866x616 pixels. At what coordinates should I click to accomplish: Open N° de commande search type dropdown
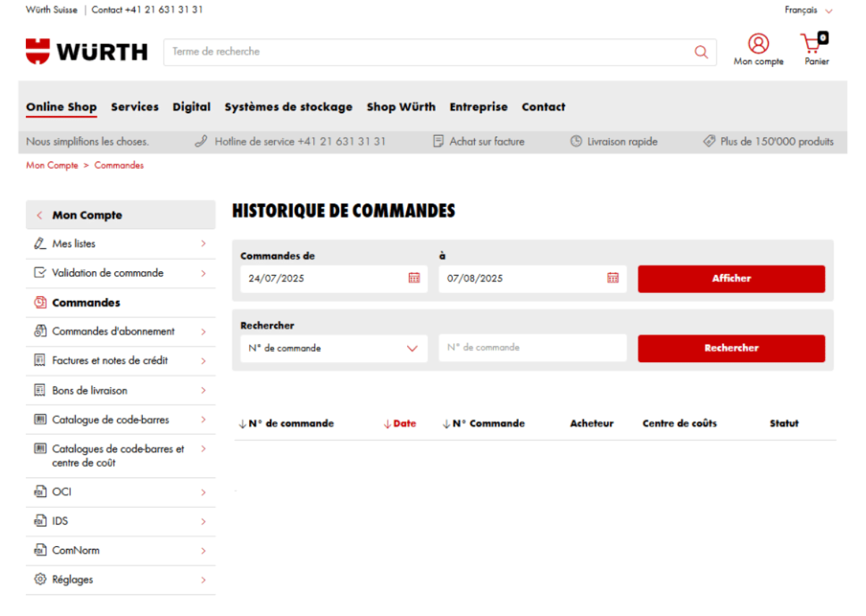(x=333, y=348)
